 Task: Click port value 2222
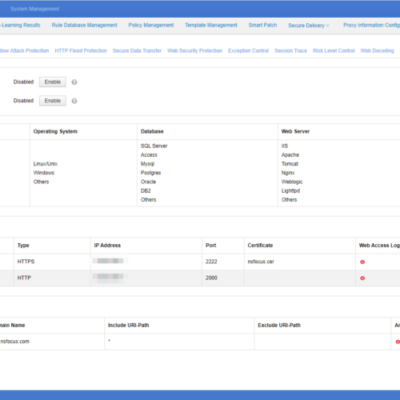pyautogui.click(x=211, y=261)
